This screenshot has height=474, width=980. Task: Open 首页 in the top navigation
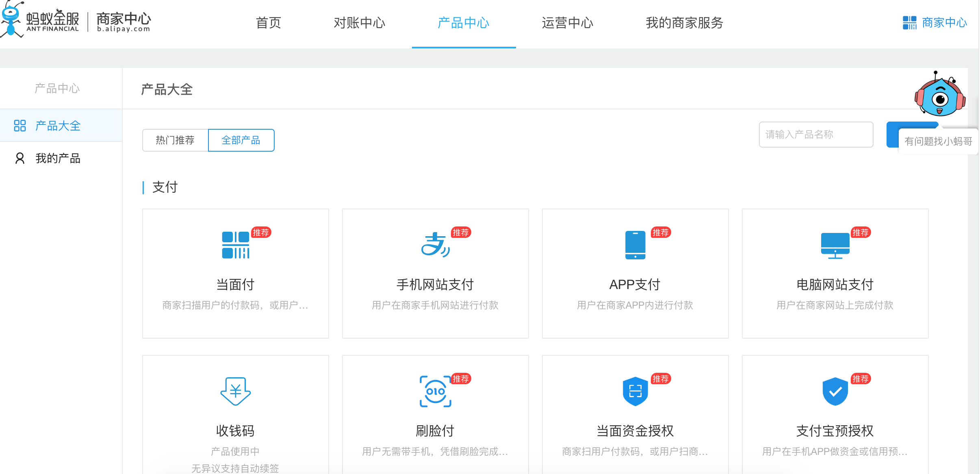pyautogui.click(x=268, y=23)
